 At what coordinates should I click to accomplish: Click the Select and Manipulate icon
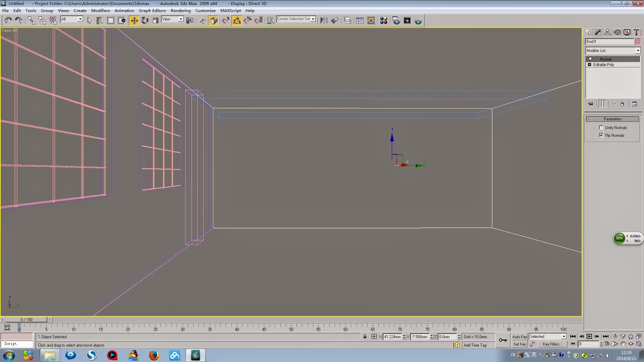202,21
